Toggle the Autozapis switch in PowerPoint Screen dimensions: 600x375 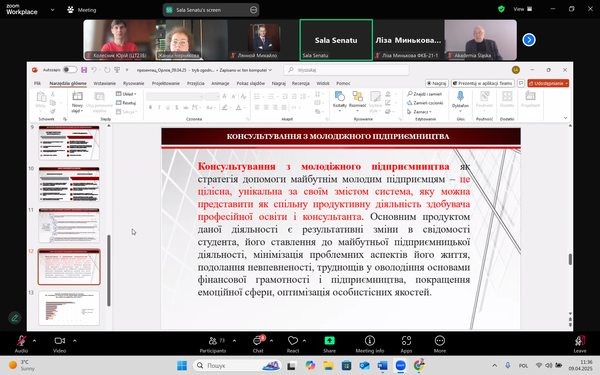[70, 70]
